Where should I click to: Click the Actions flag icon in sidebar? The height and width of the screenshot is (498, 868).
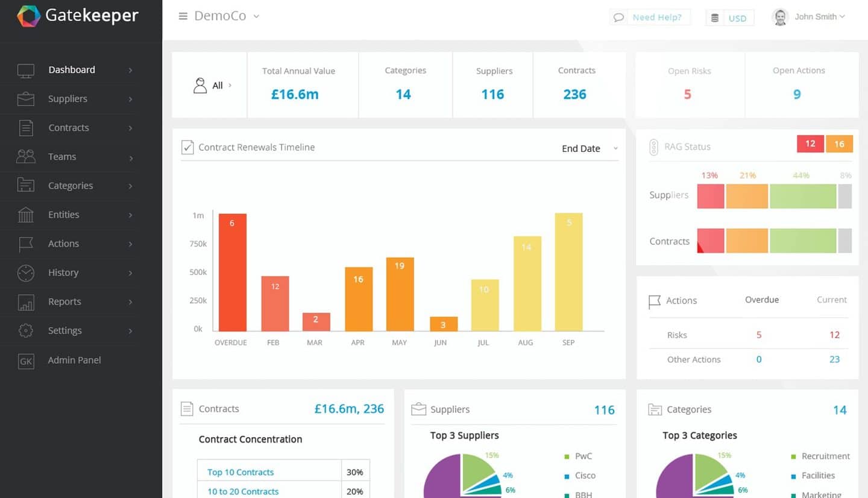tap(26, 244)
